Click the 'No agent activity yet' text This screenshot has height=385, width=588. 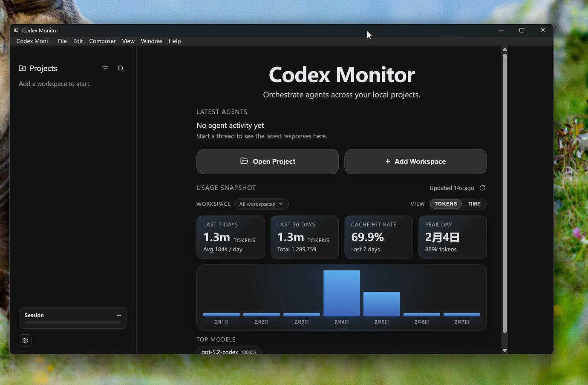tap(230, 125)
